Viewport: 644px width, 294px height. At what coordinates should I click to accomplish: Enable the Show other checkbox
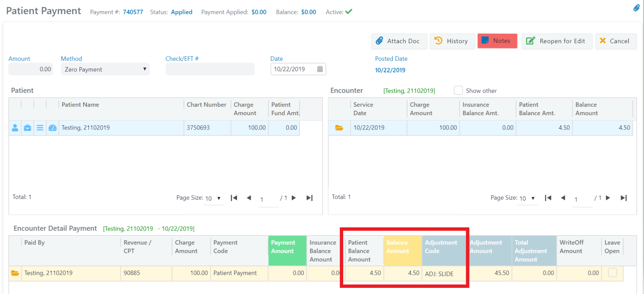[x=458, y=90]
